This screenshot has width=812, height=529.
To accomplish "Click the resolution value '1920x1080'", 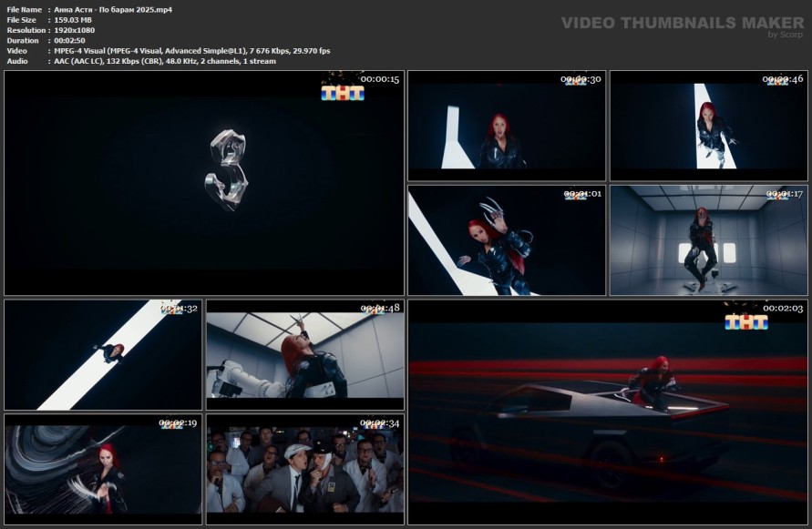I will (x=75, y=30).
